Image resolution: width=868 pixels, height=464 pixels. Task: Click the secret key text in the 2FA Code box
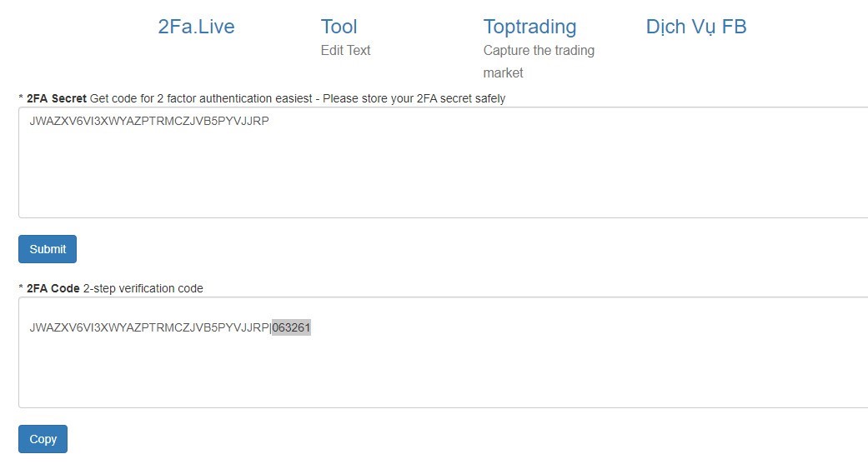(x=149, y=327)
